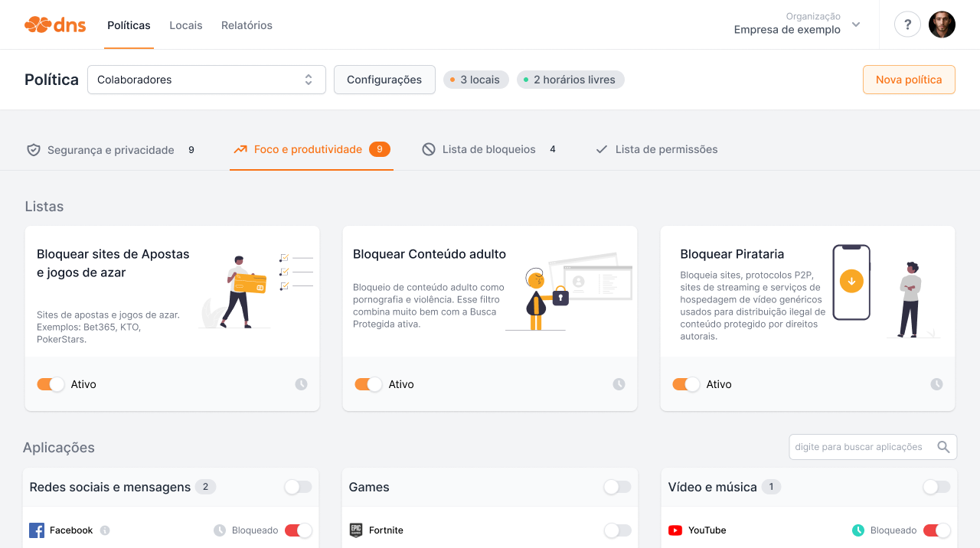Viewport: 980px width, 548px height.
Task: Click the help question mark icon
Action: (x=907, y=24)
